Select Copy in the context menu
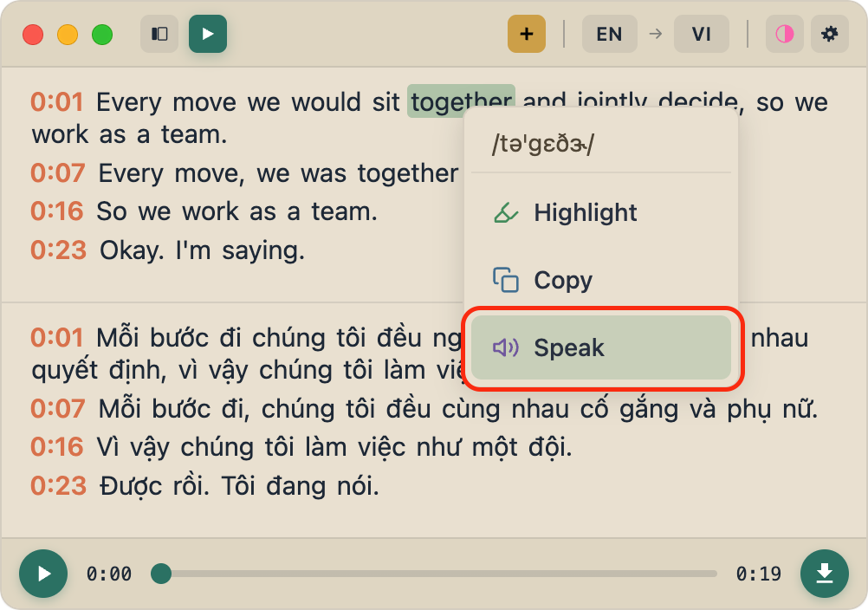The width and height of the screenshot is (868, 610). [x=563, y=280]
